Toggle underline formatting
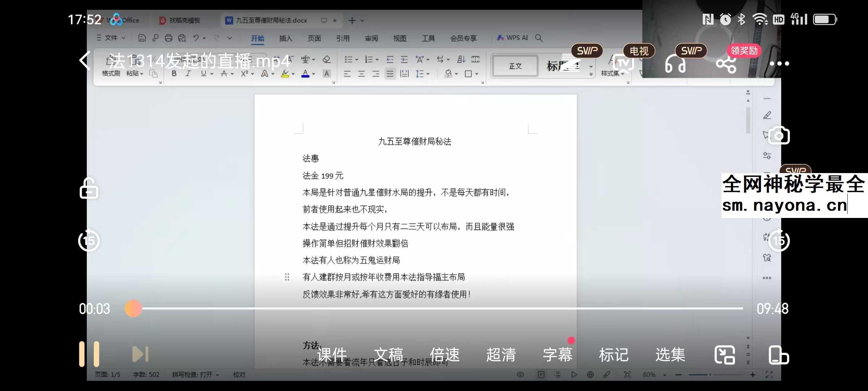 pyautogui.click(x=204, y=73)
